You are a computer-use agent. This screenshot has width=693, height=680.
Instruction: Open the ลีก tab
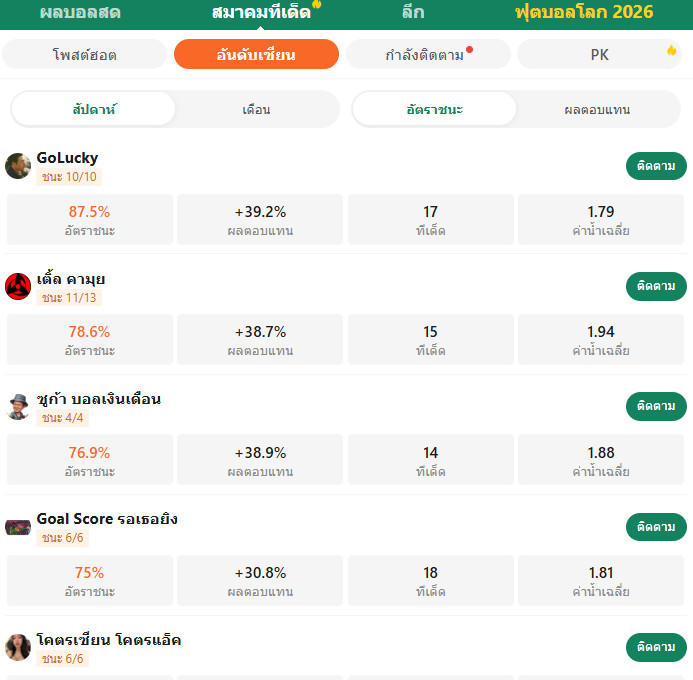point(413,12)
